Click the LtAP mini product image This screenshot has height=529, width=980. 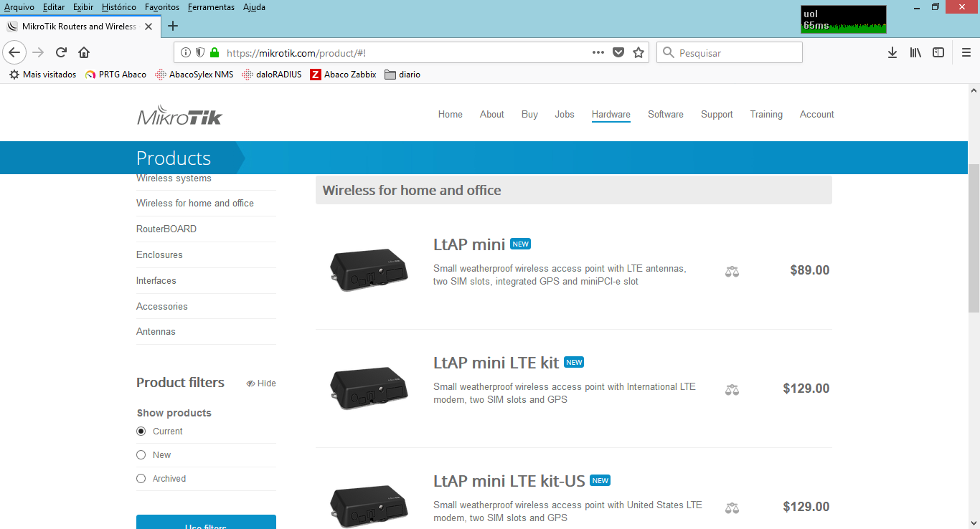(x=369, y=270)
